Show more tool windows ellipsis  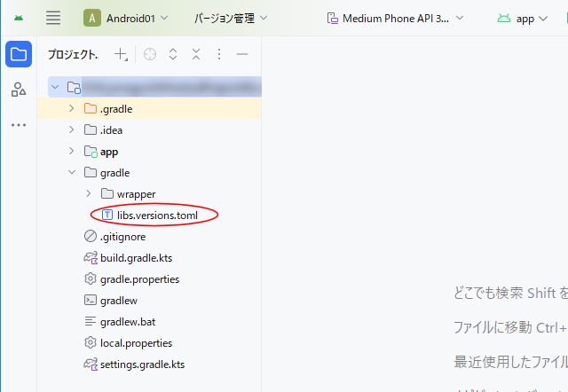coord(19,125)
